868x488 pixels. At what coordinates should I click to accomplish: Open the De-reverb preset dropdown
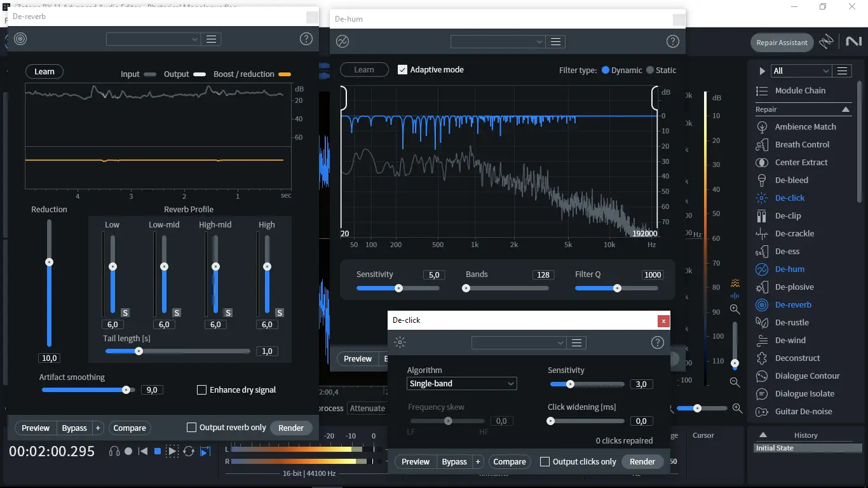pyautogui.click(x=154, y=39)
